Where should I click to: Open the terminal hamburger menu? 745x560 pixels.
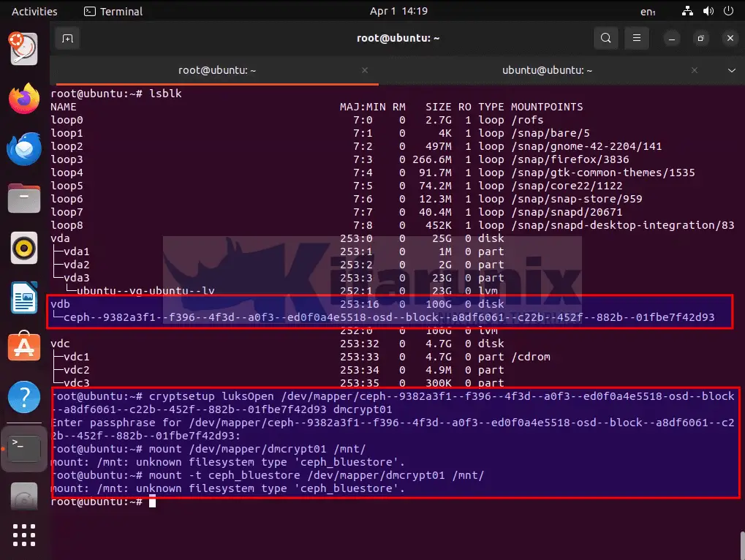(x=637, y=38)
